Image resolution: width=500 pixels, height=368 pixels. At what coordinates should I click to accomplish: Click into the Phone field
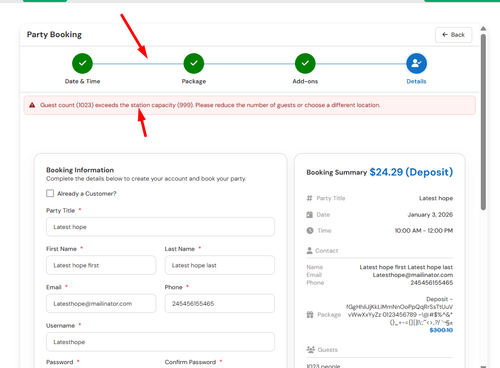tap(220, 304)
